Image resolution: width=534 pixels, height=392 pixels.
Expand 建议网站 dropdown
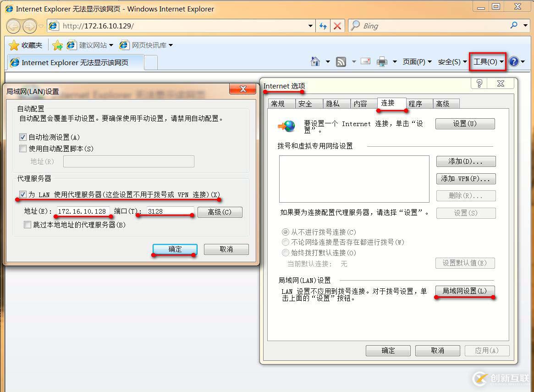coord(111,45)
